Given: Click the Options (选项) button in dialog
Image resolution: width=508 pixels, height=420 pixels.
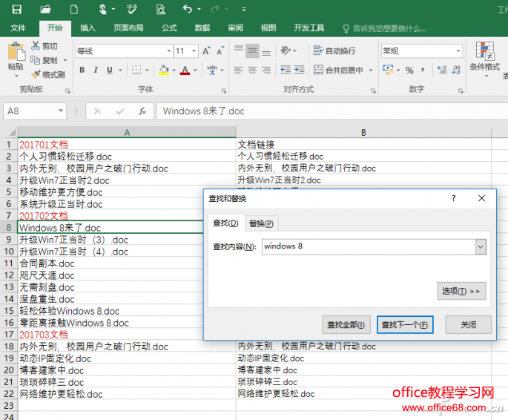Looking at the screenshot, I should click(461, 291).
